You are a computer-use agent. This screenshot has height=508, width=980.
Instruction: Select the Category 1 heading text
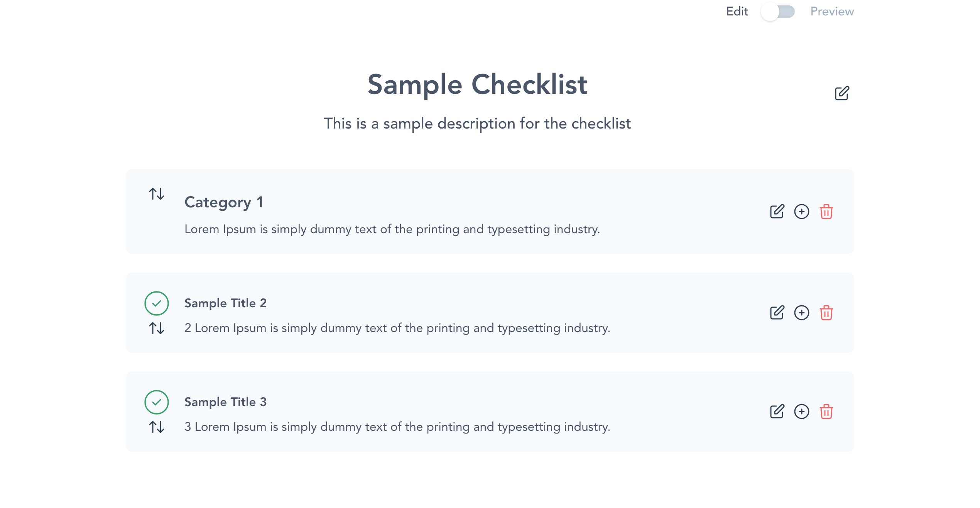pos(224,202)
